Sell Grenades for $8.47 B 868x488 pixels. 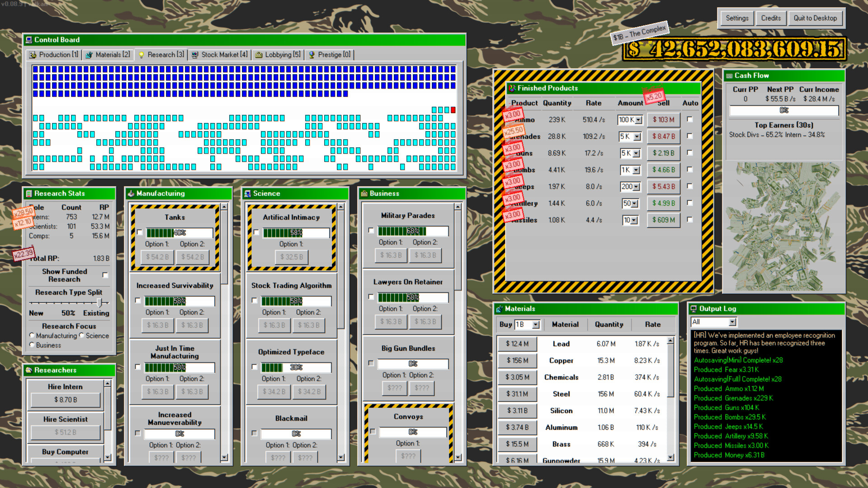[663, 136]
